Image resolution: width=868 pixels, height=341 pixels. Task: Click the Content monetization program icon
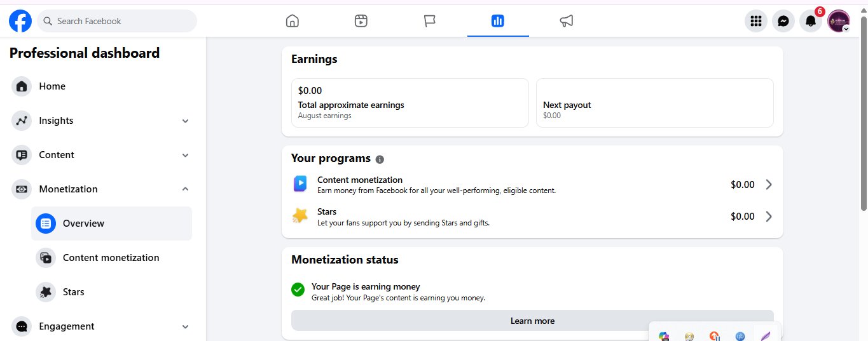[x=300, y=184]
